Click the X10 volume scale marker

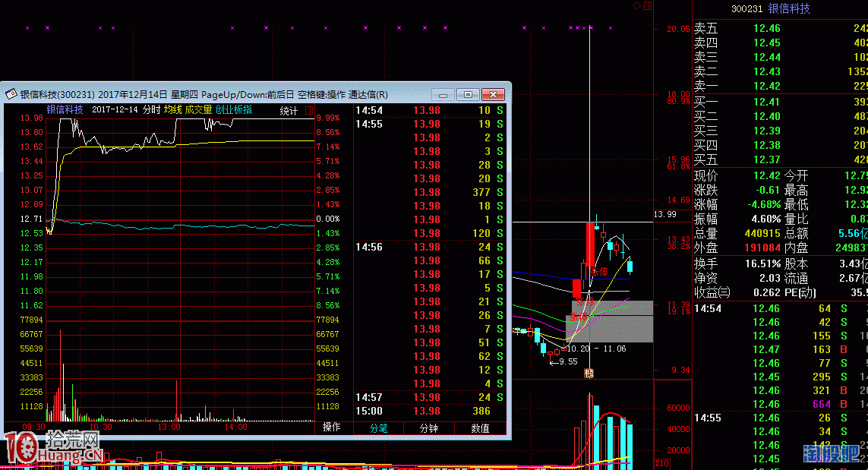coord(661,463)
